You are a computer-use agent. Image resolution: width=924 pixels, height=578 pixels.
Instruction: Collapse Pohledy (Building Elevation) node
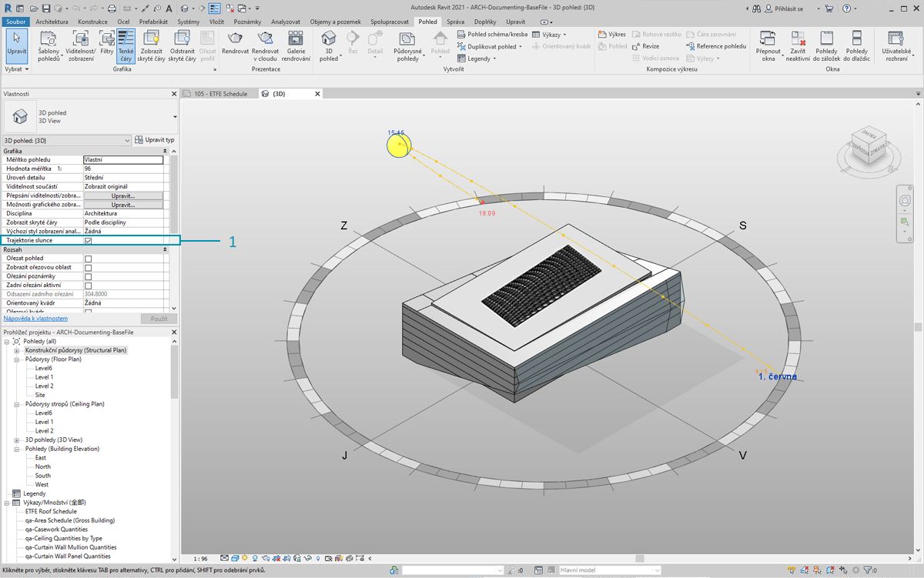coord(16,449)
